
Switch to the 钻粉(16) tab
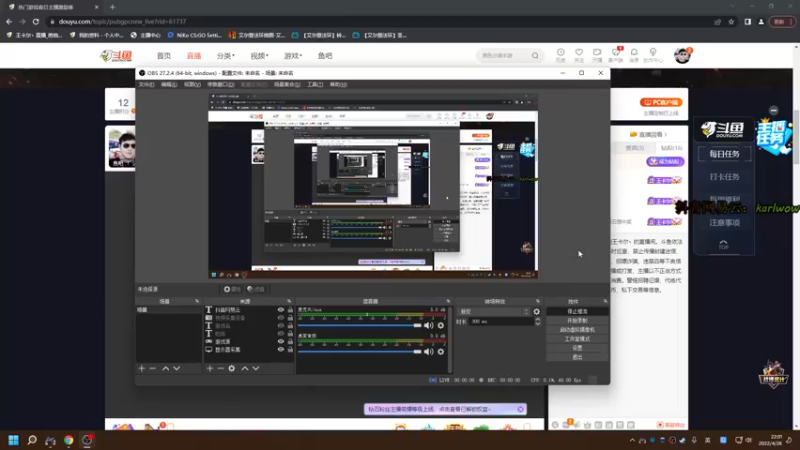671,148
